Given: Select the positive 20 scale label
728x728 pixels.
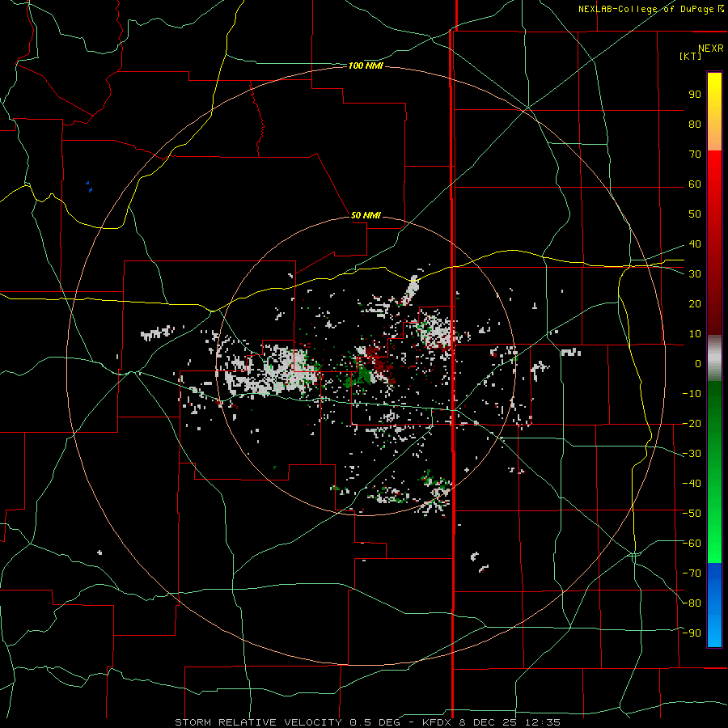Looking at the screenshot, I should coord(695,303).
